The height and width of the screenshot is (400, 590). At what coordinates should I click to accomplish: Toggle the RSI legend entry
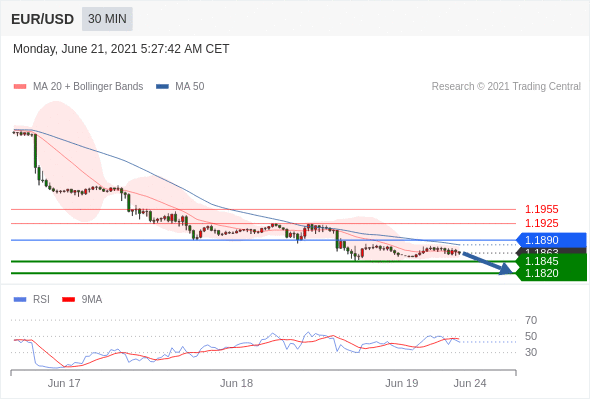pyautogui.click(x=32, y=300)
